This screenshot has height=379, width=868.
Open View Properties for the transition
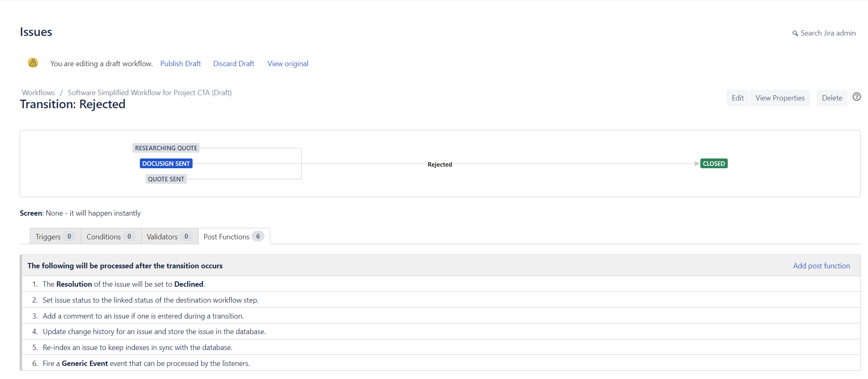[780, 98]
